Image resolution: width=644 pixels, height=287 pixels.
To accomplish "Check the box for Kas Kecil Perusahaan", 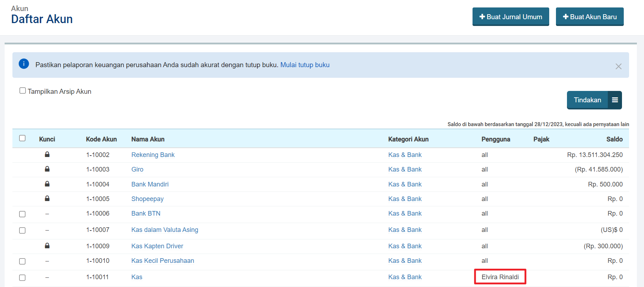I will (22, 261).
